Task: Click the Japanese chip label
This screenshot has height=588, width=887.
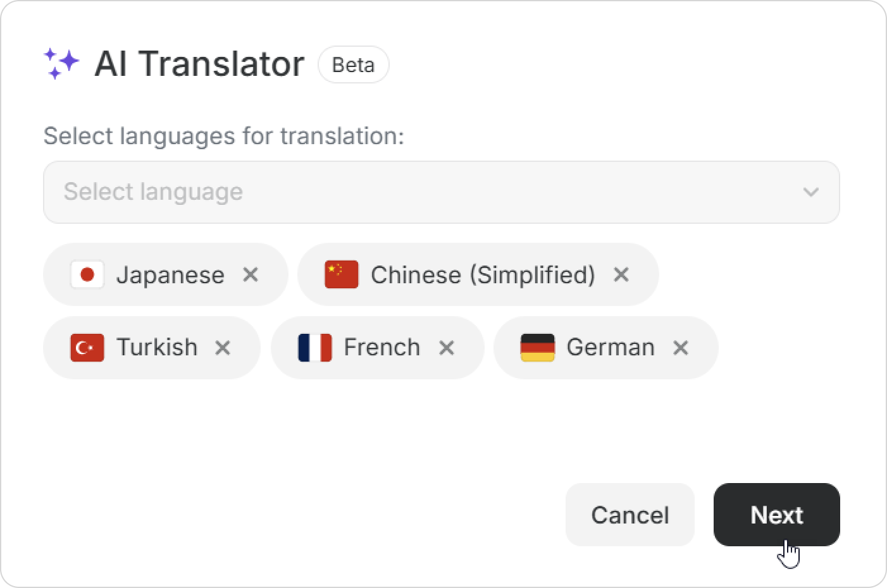Action: tap(170, 275)
